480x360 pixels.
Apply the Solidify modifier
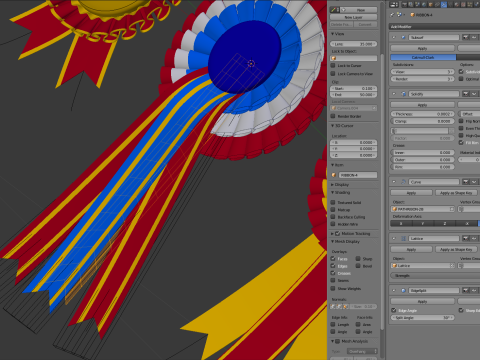423,105
